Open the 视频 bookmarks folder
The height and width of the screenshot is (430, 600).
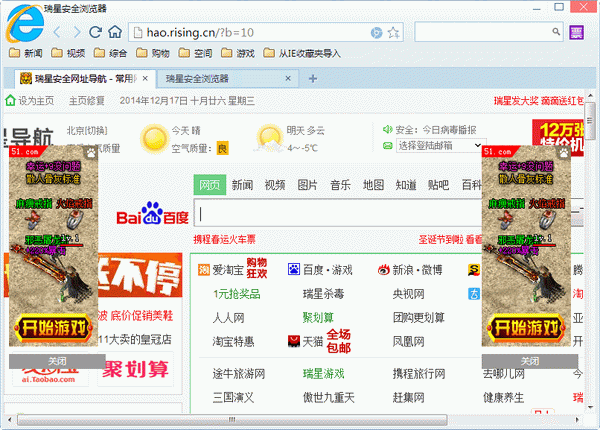tap(68, 53)
